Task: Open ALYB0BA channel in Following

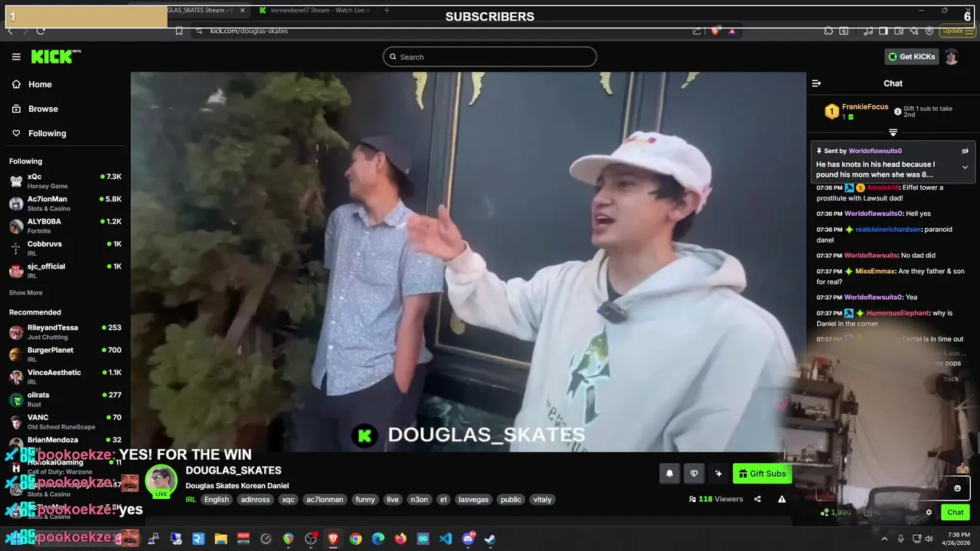Action: point(65,226)
